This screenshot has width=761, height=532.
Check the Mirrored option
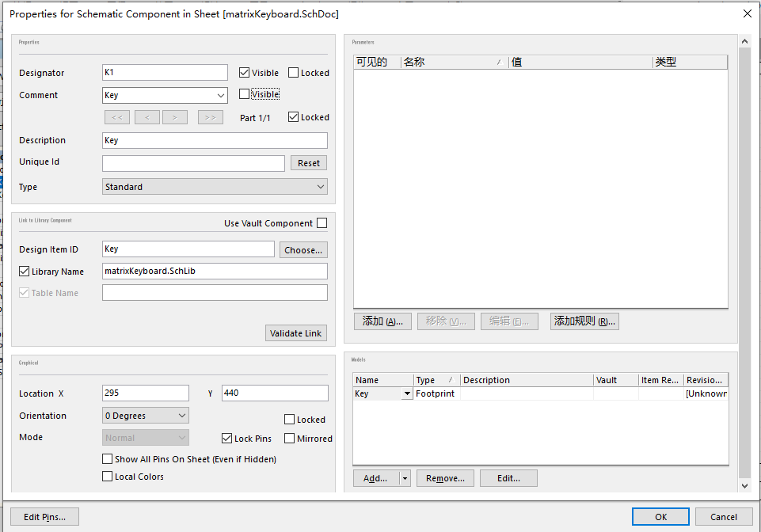click(290, 439)
